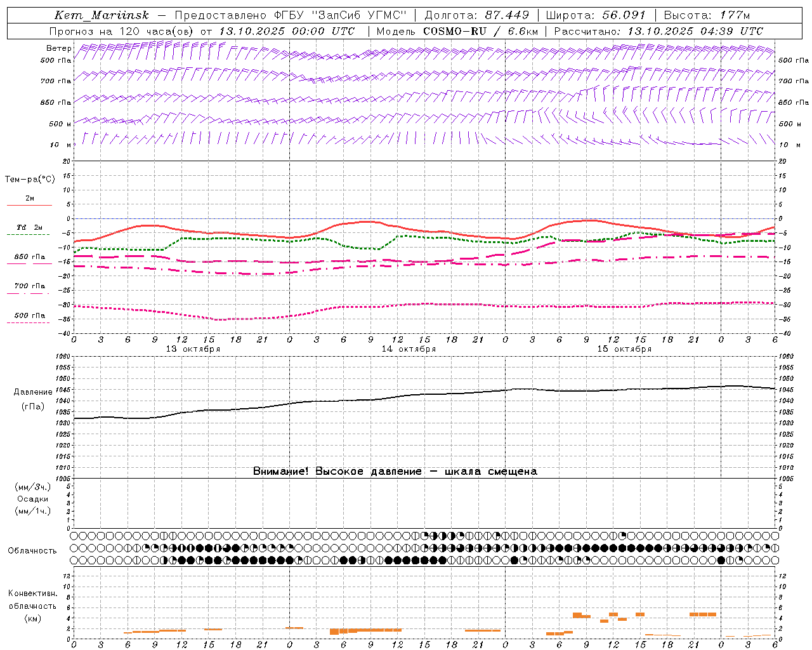Click the (км) unit under convective облачность
The height and width of the screenshot is (650, 812).
coord(32,618)
